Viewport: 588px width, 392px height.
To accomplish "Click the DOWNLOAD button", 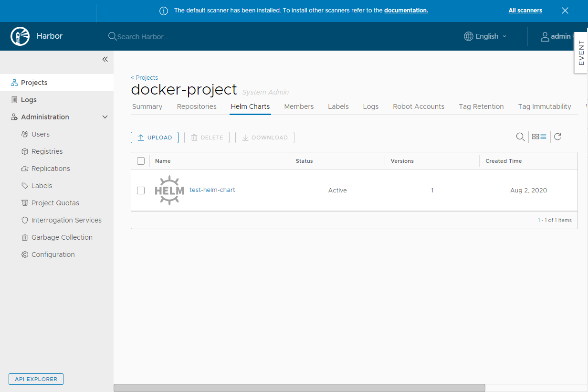I will point(265,138).
